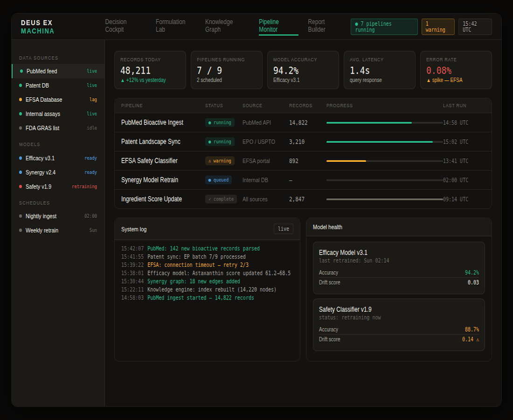The image size is (513, 420).
Task: Click the DEUS EX MACHINA logo
Action: pos(37,27)
